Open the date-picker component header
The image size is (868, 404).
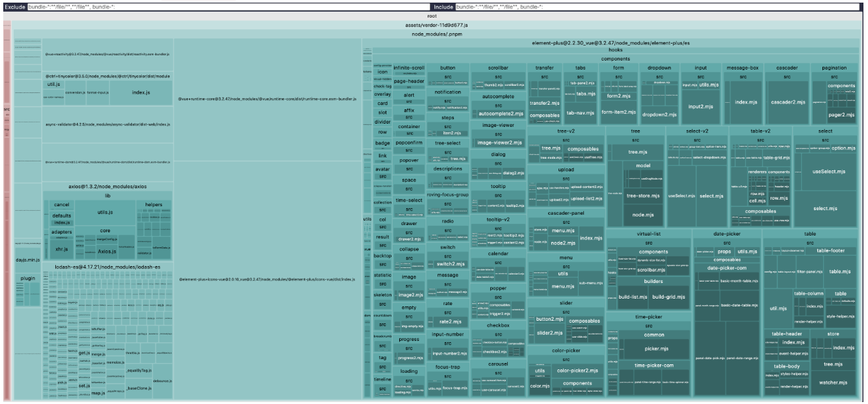pos(726,233)
